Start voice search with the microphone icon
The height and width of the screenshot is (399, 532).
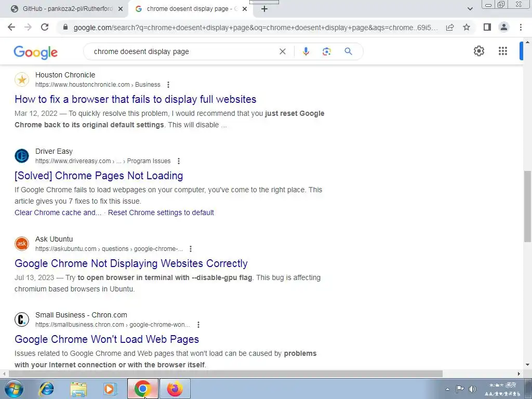(x=305, y=51)
